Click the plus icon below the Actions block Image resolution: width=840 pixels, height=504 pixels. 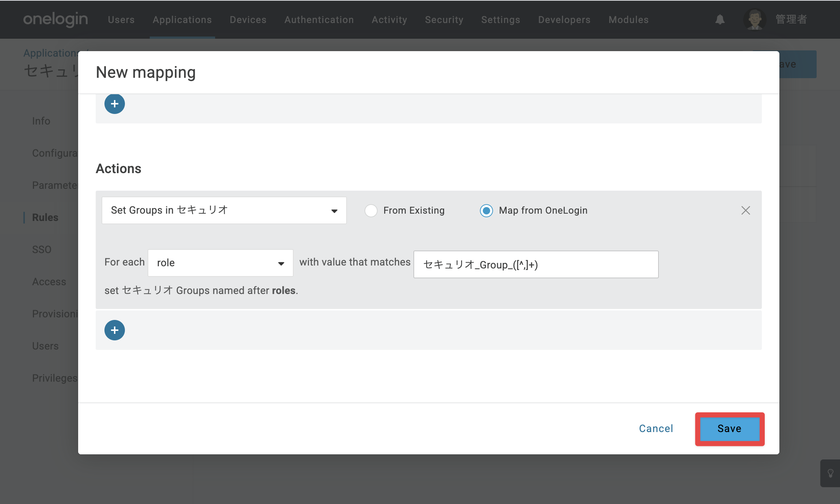[x=115, y=330]
